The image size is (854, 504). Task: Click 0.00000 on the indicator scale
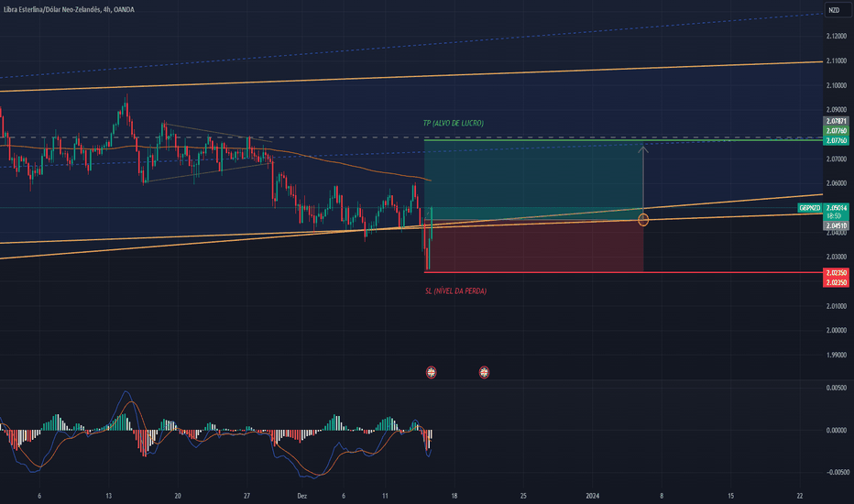pyautogui.click(x=837, y=430)
